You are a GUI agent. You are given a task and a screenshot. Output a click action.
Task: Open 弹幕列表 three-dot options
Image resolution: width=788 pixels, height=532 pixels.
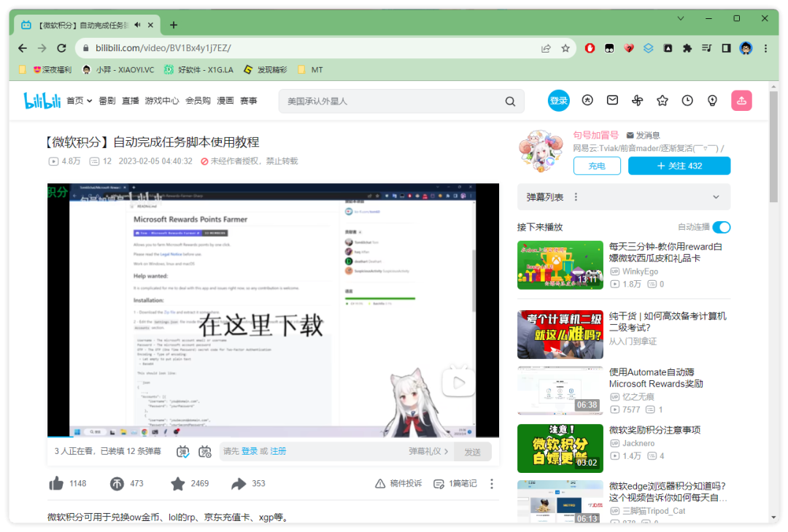(x=576, y=197)
